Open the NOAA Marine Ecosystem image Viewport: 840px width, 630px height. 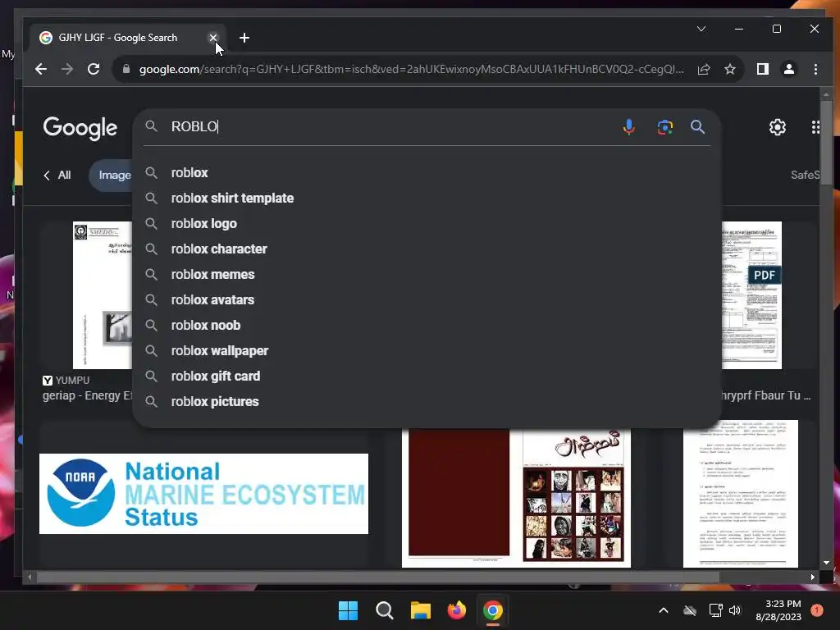[x=203, y=494]
